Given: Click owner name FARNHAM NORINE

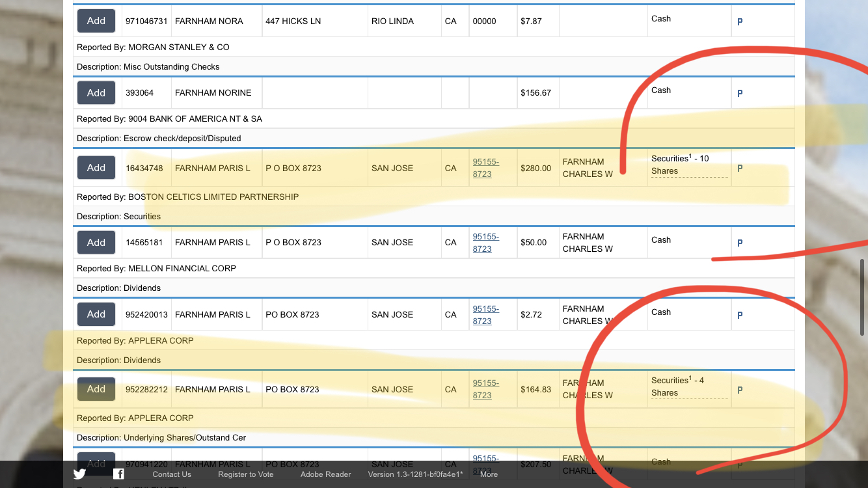Looking at the screenshot, I should tap(213, 93).
